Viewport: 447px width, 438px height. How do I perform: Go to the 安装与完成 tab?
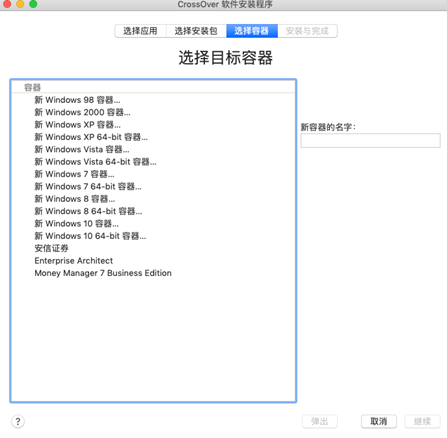point(307,31)
